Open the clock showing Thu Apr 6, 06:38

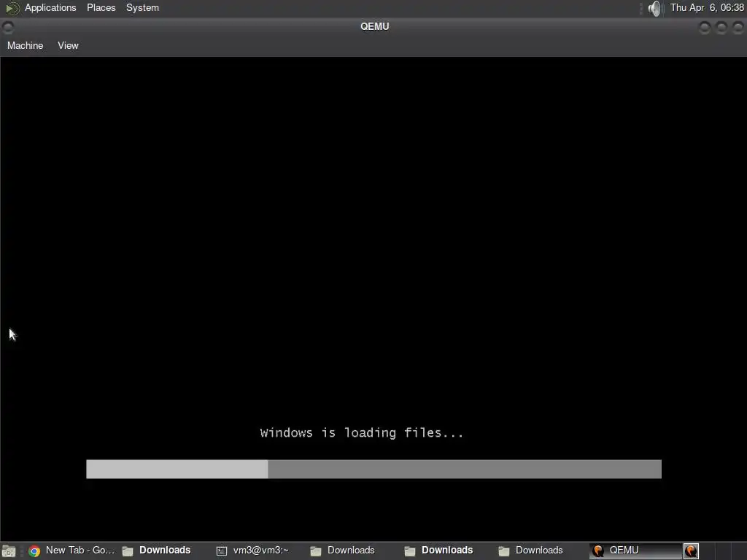(x=707, y=7)
